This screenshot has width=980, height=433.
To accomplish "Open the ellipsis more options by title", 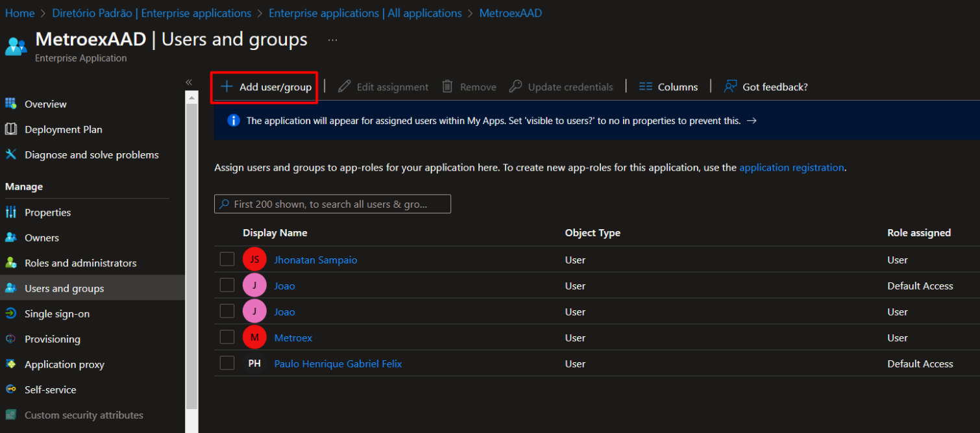I will click(332, 40).
